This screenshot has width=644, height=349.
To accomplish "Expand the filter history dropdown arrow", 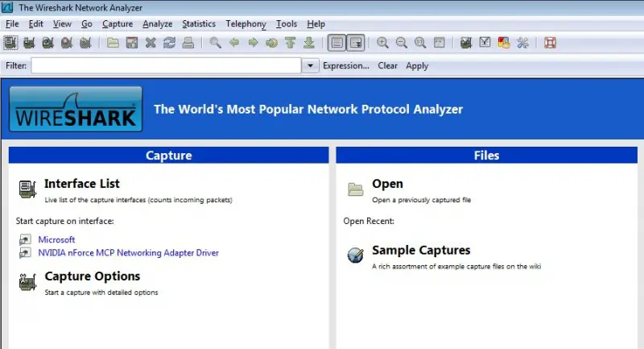I will (311, 66).
